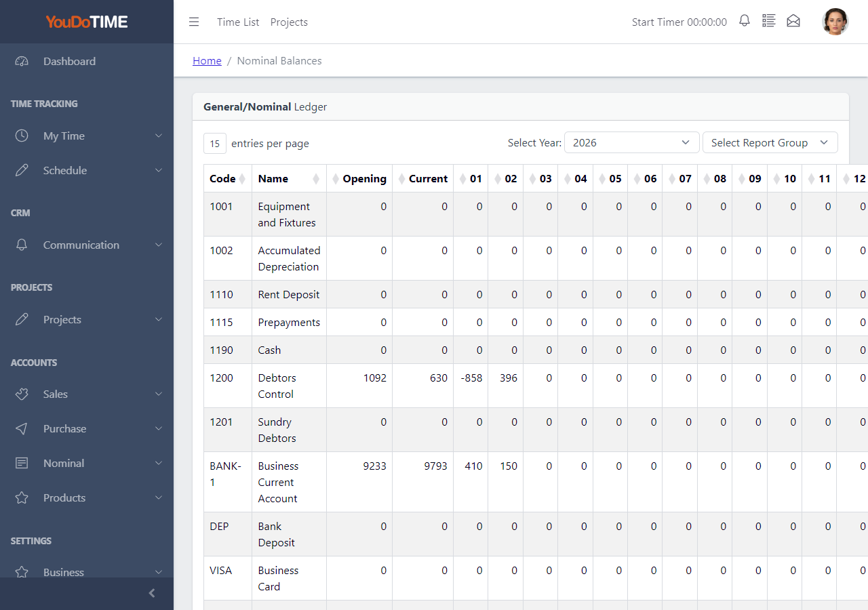Click the VISA code cell

[228, 578]
